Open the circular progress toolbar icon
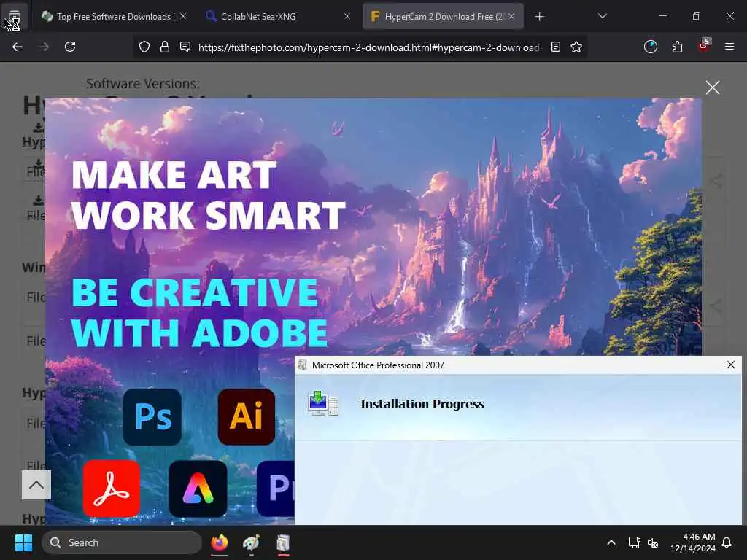Image resolution: width=747 pixels, height=560 pixels. (x=650, y=47)
